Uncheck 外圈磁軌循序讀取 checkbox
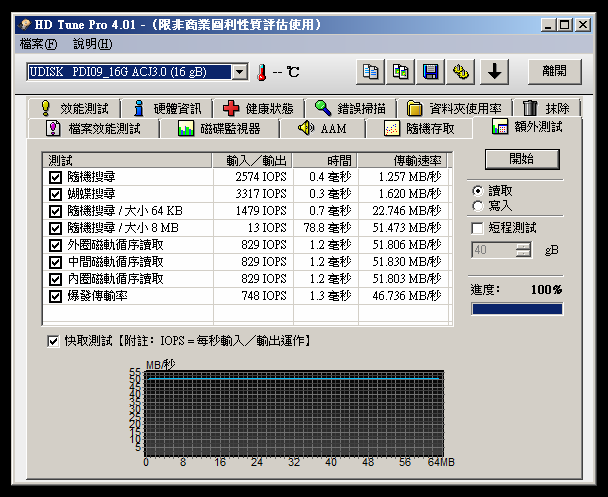608x497 pixels. pos(55,245)
